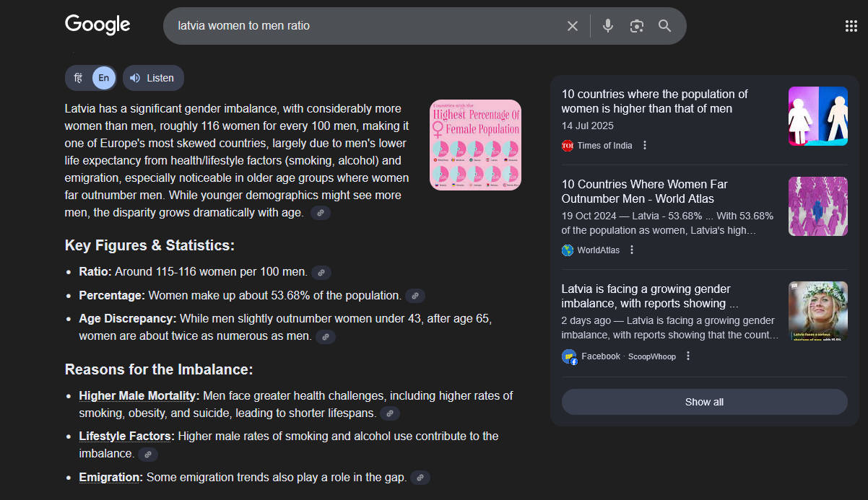Screen dimensions: 868x500
Task: Open source link after Emigration bullet
Action: [420, 478]
